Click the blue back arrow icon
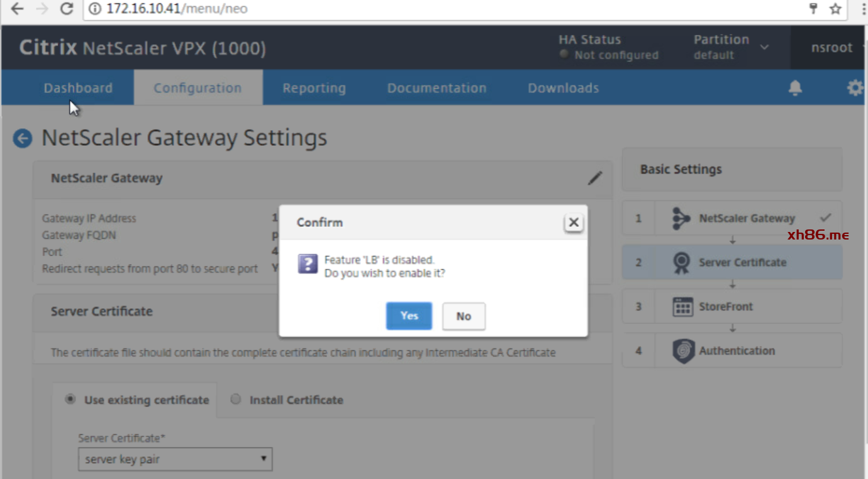Viewport: 868px width, 479px height. pos(23,138)
